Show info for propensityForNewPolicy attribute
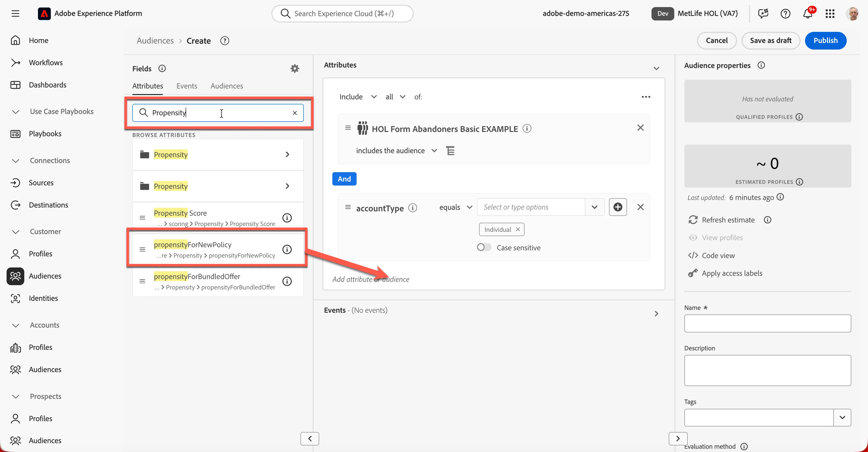The height and width of the screenshot is (452, 868). tap(287, 250)
